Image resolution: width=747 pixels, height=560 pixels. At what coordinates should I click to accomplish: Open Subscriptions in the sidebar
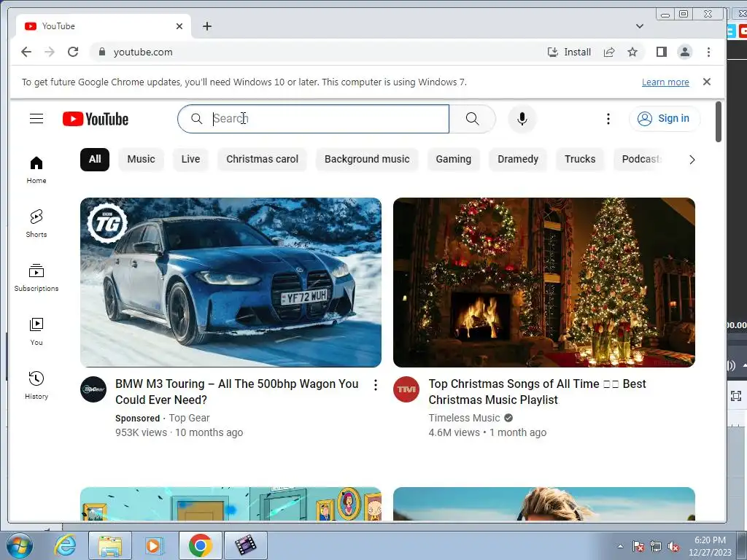pyautogui.click(x=36, y=278)
